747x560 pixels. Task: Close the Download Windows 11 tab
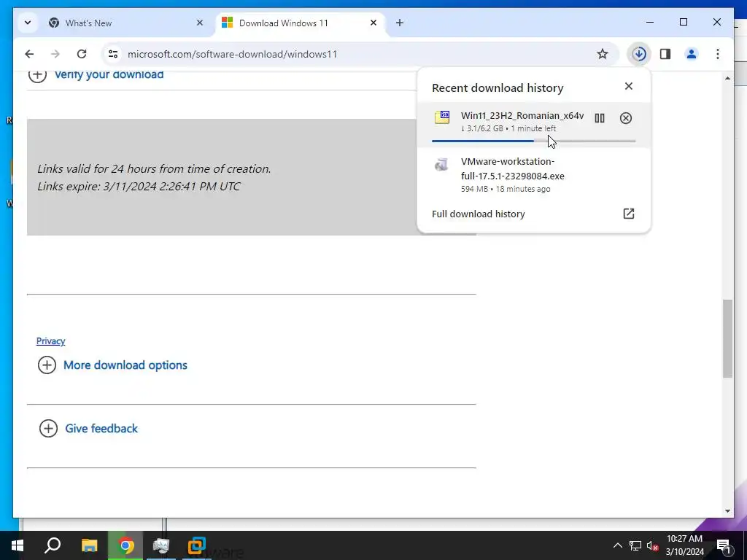pyautogui.click(x=373, y=23)
